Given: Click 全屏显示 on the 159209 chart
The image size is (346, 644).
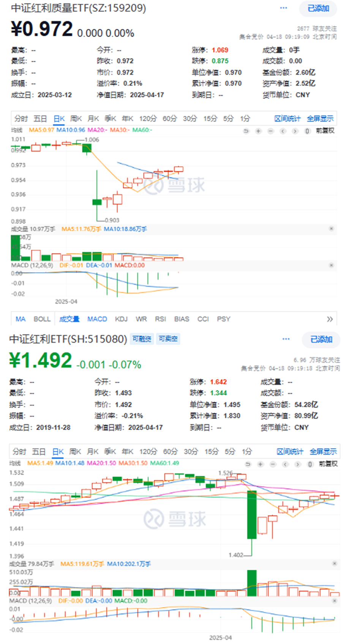Looking at the screenshot, I should (x=320, y=119).
